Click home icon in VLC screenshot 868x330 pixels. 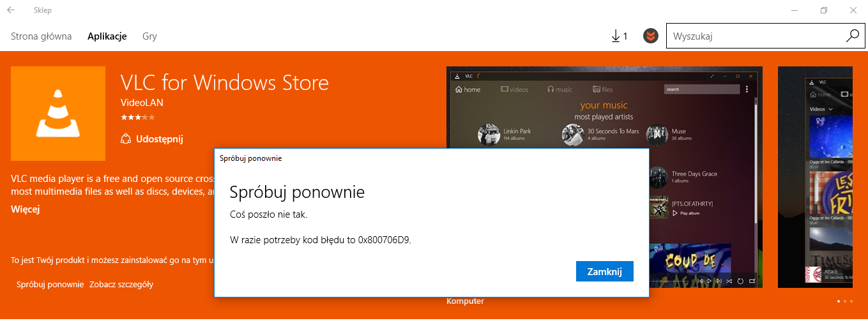tap(468, 89)
